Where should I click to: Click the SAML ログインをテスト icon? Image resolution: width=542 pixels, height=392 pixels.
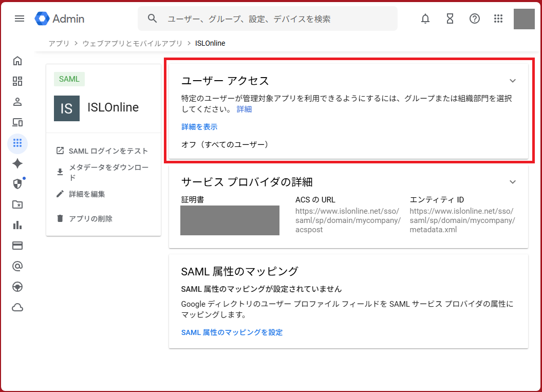point(60,151)
